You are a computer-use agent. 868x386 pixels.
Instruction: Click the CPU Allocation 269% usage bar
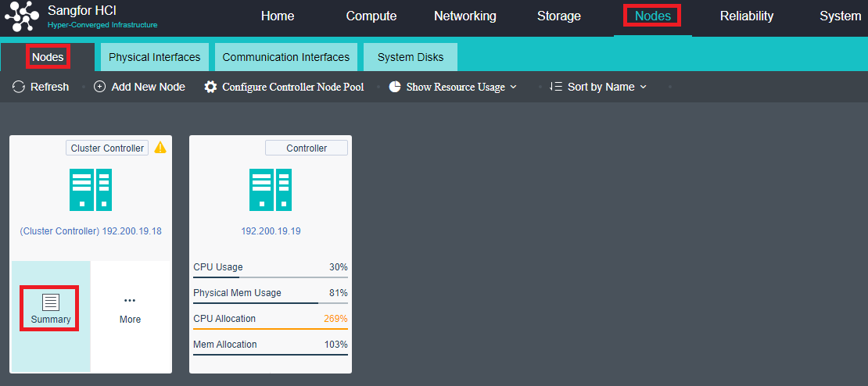point(271,328)
